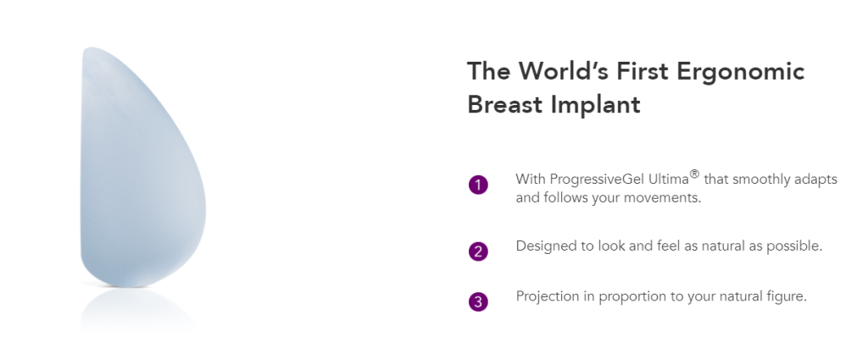Screen dimensions: 868x337
Task: Click the word "Ergonomic" in the heading
Action: click(741, 73)
